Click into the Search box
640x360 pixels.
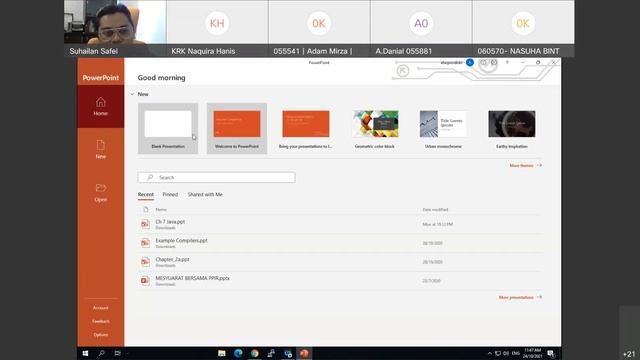(x=216, y=178)
